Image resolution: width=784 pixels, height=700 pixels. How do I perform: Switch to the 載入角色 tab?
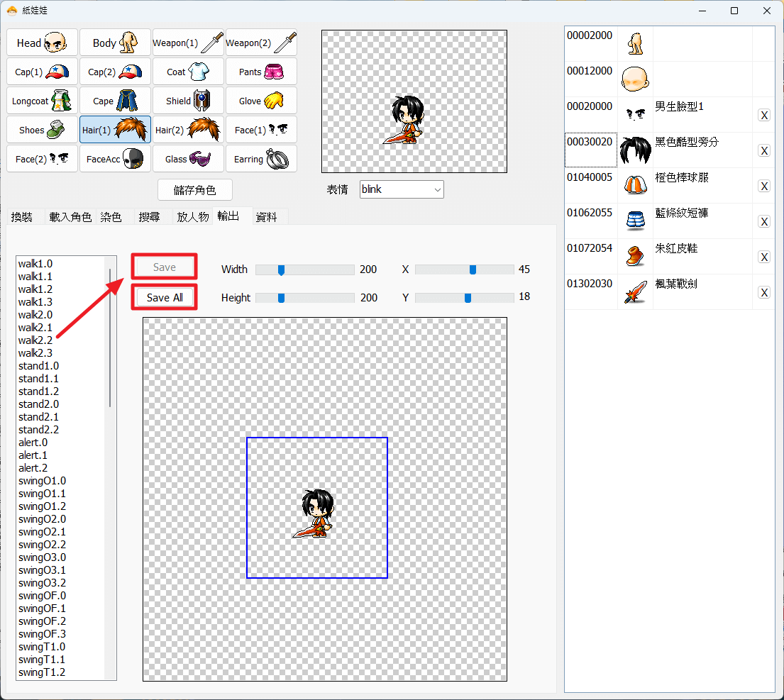[70, 217]
